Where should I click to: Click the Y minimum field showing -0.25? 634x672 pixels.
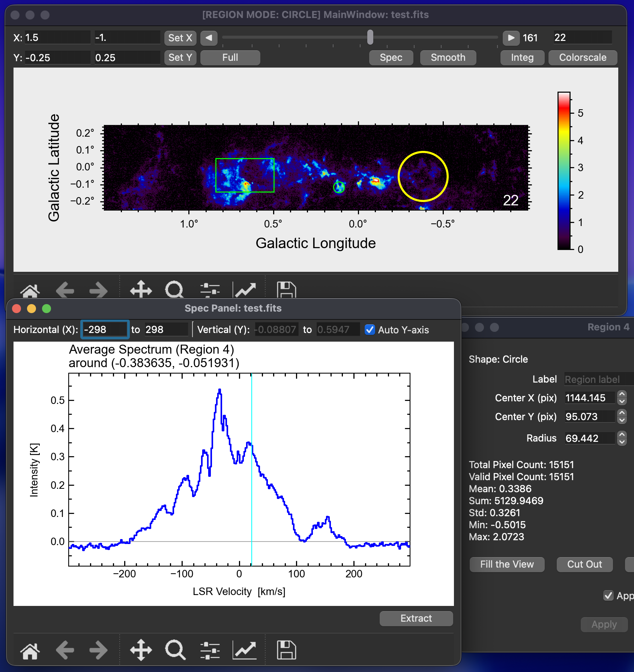click(x=57, y=58)
